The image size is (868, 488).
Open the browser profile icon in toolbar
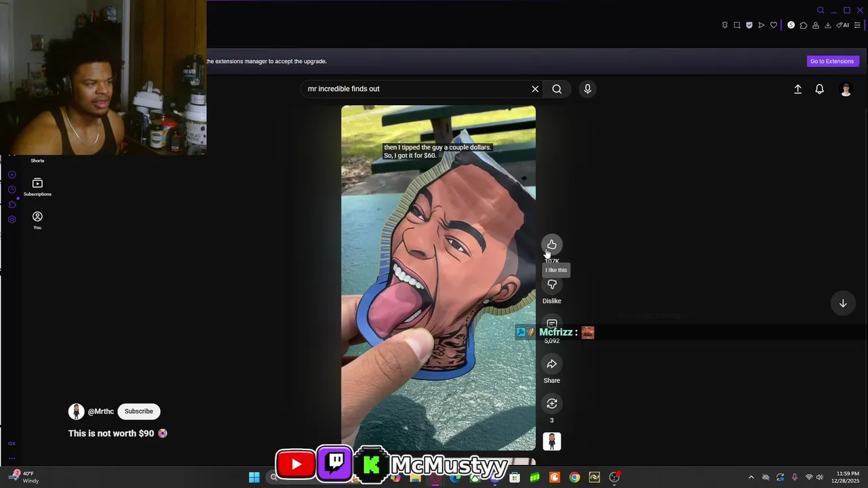point(816,25)
